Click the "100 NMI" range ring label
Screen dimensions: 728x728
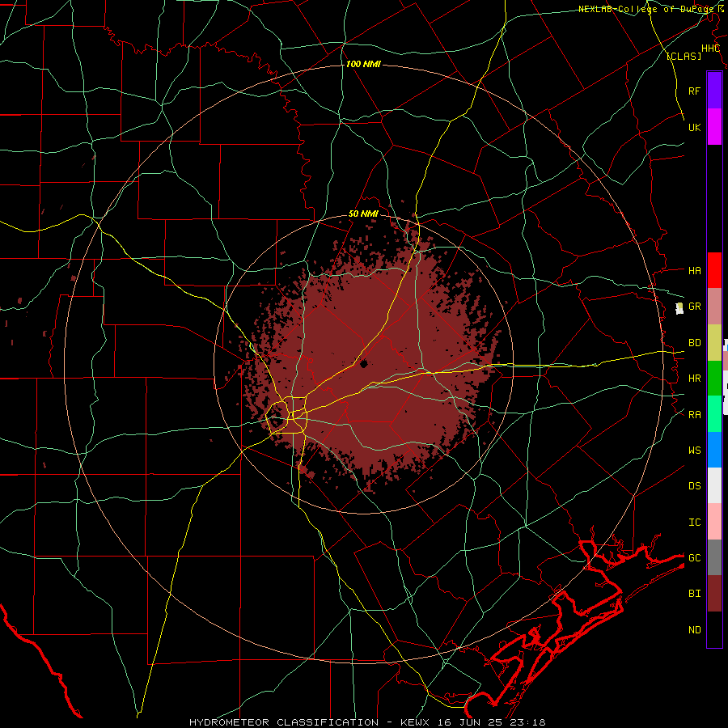[x=363, y=64]
